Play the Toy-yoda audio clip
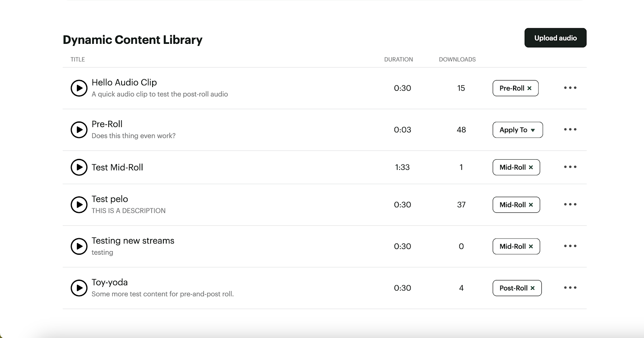The image size is (644, 338). pos(79,288)
